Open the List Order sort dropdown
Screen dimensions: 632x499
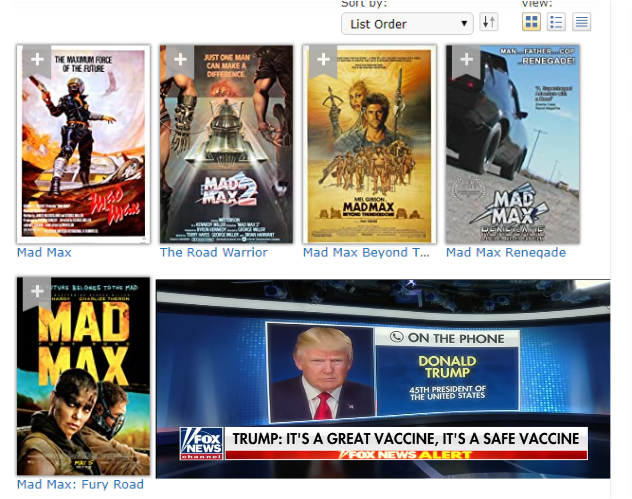pyautogui.click(x=407, y=24)
